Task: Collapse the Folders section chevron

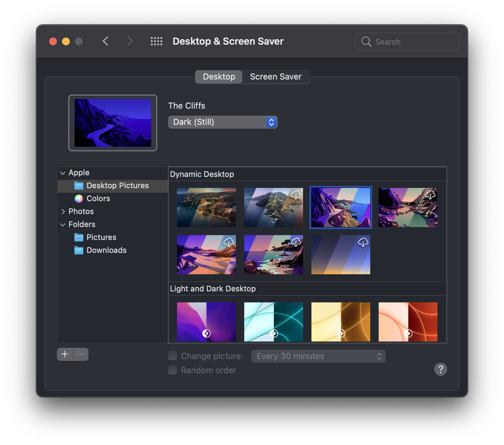Action: coord(63,225)
